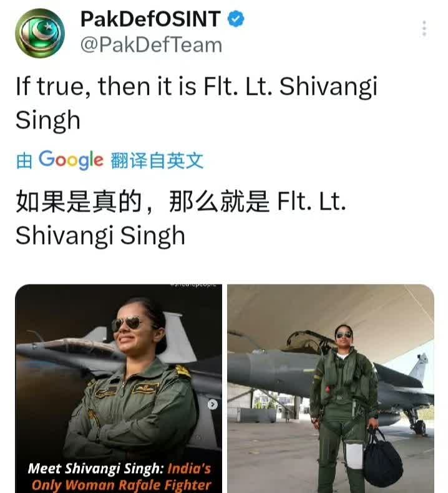Click the watermark atop the left photo

coord(193,285)
